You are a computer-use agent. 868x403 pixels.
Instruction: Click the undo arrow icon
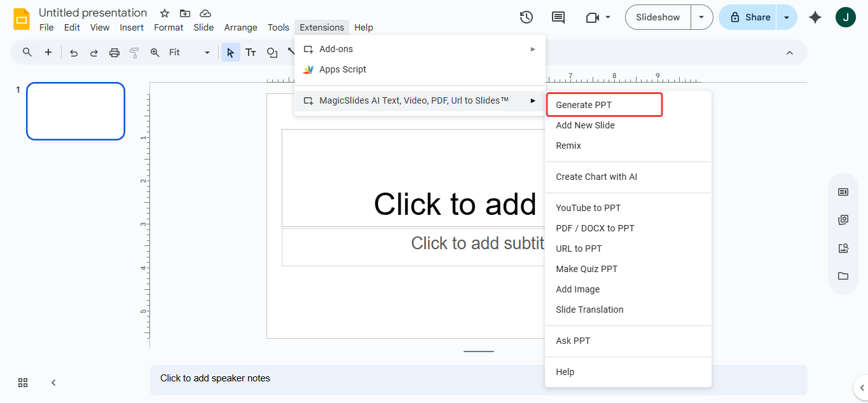74,53
